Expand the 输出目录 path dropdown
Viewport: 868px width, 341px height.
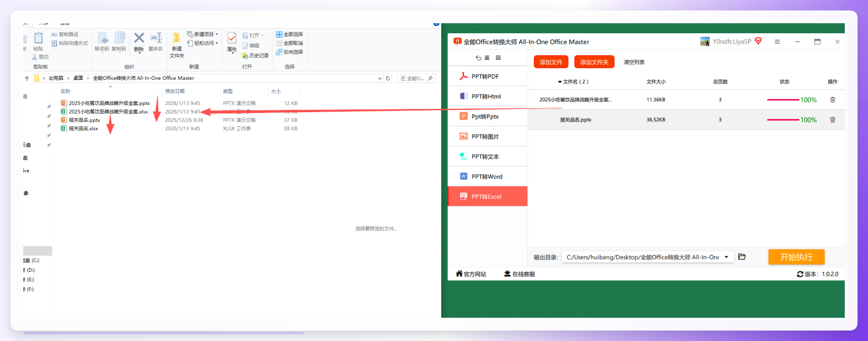pyautogui.click(x=726, y=257)
